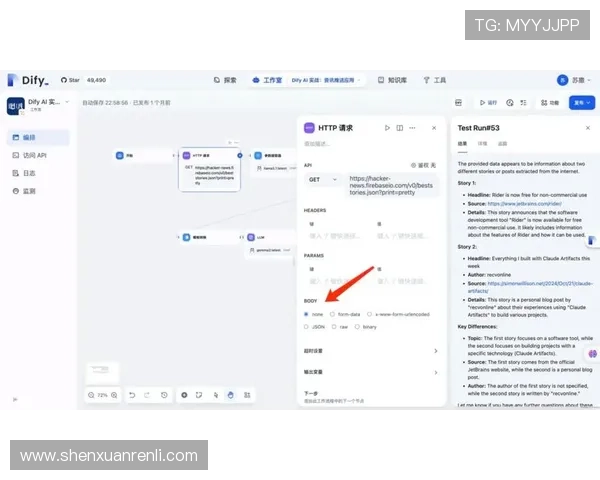Open the 工具 (Tools) menu item
This screenshot has width=600, height=480.
click(x=435, y=80)
